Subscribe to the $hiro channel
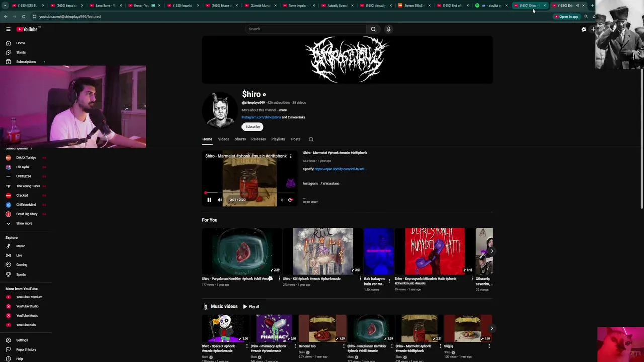Screen dimensions: 644x362 [252, 127]
